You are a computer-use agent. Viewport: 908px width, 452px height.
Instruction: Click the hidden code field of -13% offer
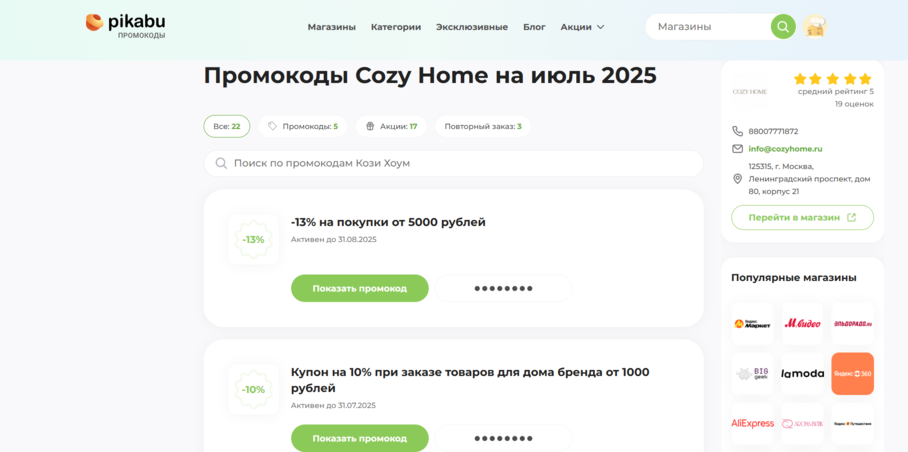503,288
